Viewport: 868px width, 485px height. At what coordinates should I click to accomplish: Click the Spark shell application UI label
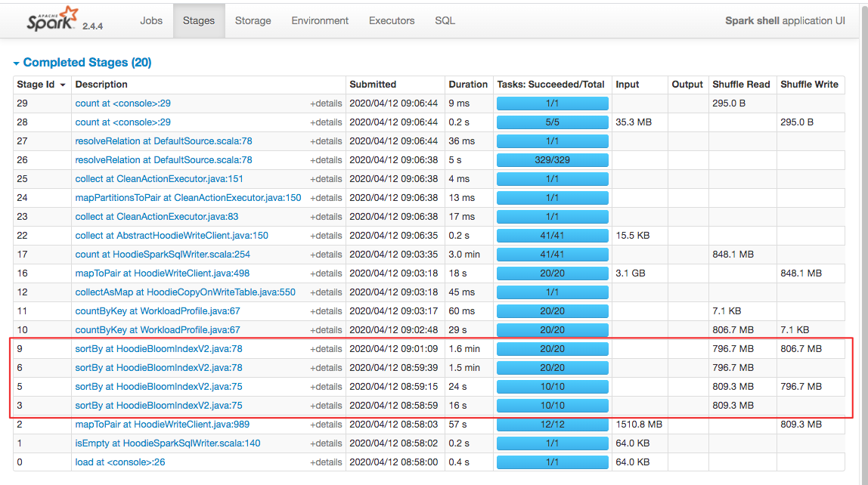785,20
